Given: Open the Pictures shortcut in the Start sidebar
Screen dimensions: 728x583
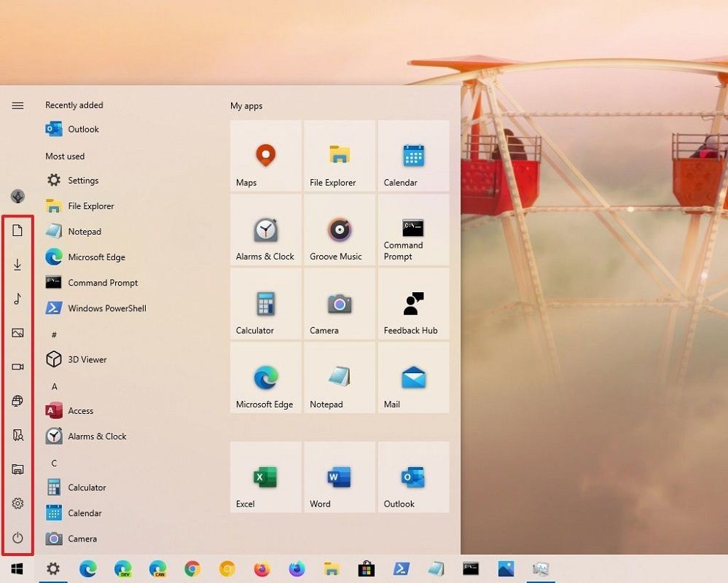Looking at the screenshot, I should coord(17,333).
